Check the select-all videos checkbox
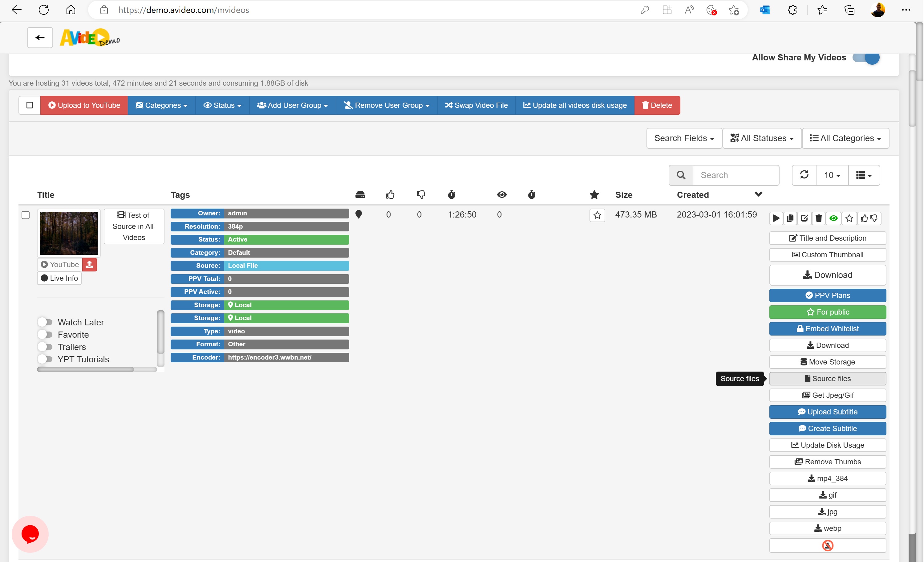This screenshot has width=924, height=562. point(29,105)
